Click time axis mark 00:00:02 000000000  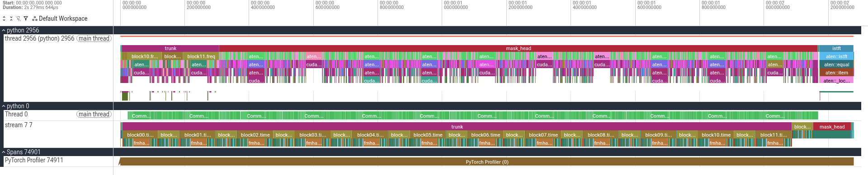coord(778,5)
